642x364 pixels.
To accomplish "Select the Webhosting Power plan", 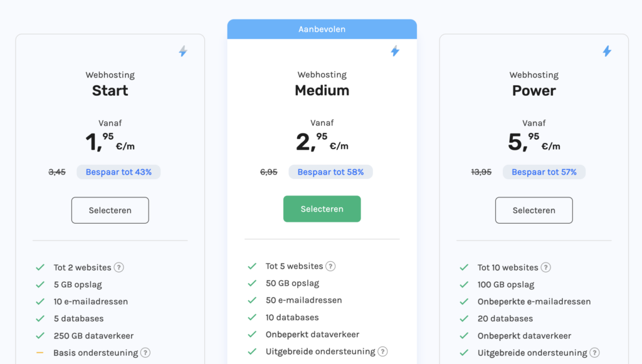I will [x=534, y=211].
